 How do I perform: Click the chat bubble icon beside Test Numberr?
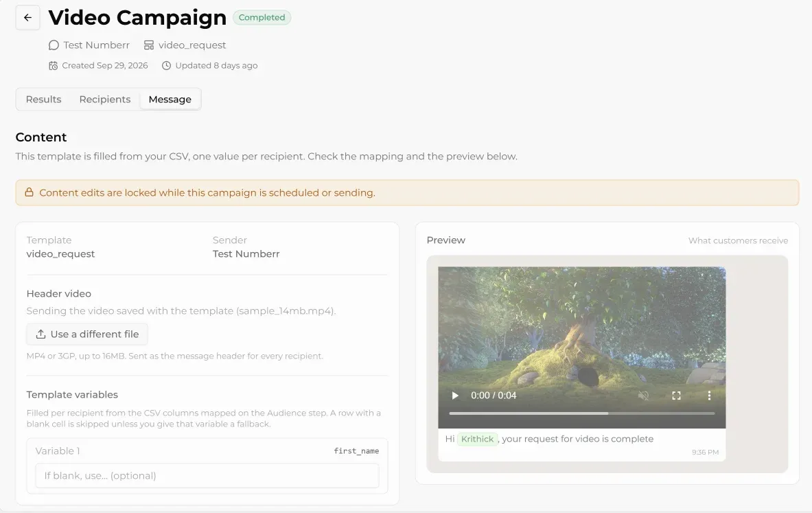click(x=54, y=45)
